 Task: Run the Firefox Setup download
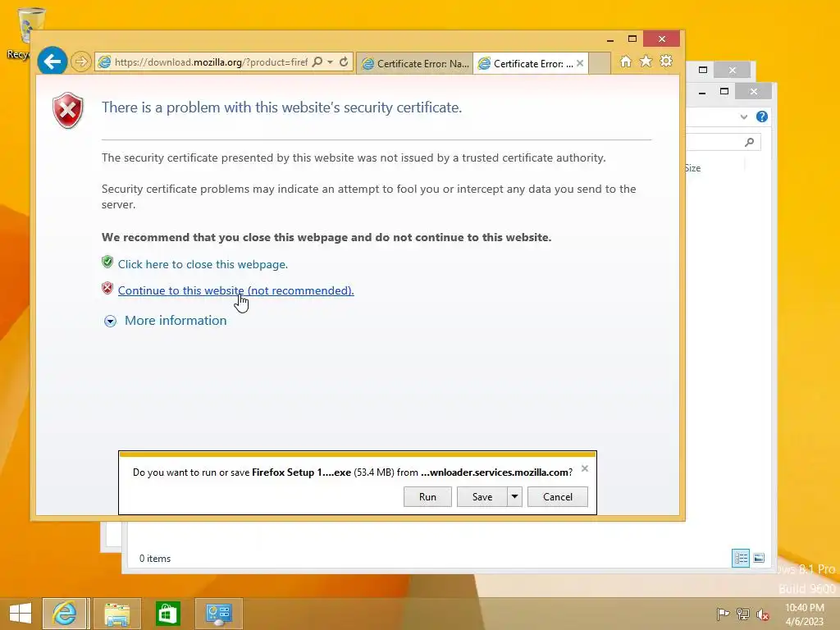[x=427, y=496]
